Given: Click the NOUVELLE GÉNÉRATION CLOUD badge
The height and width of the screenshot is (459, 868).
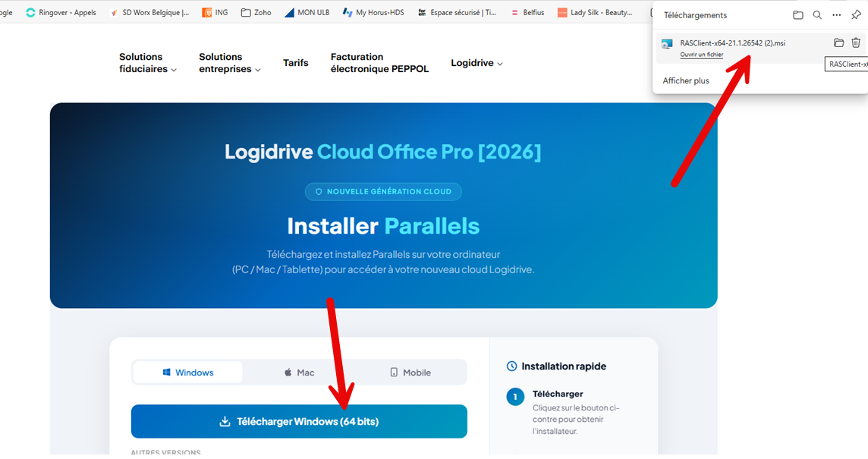Looking at the screenshot, I should [x=383, y=192].
